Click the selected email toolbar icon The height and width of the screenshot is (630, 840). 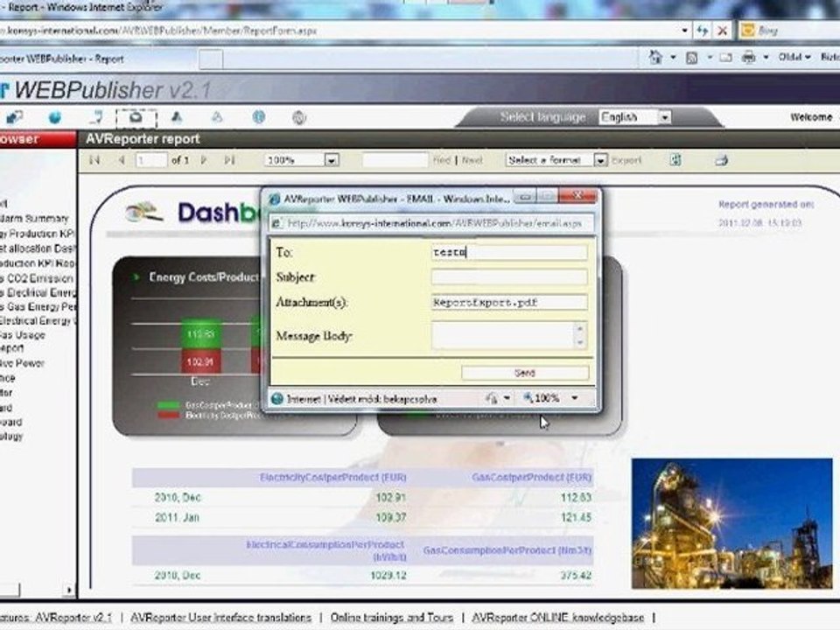tap(136, 117)
